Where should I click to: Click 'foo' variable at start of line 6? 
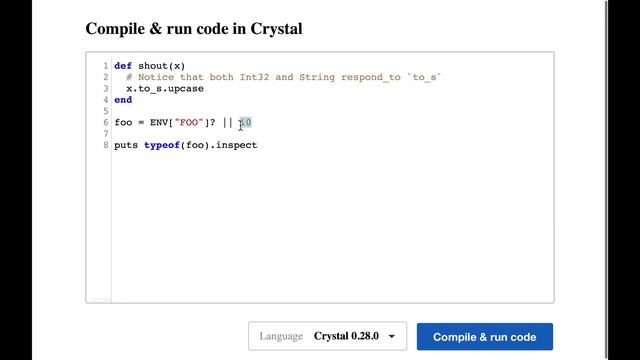(123, 122)
